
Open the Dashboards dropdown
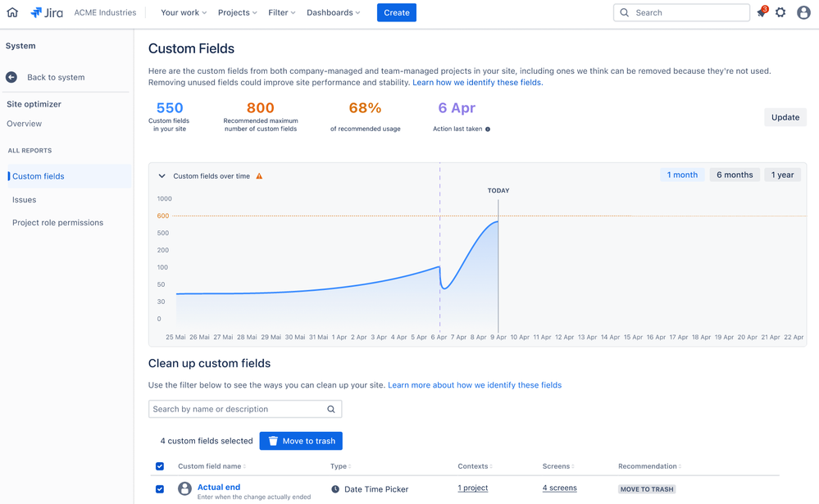tap(333, 12)
